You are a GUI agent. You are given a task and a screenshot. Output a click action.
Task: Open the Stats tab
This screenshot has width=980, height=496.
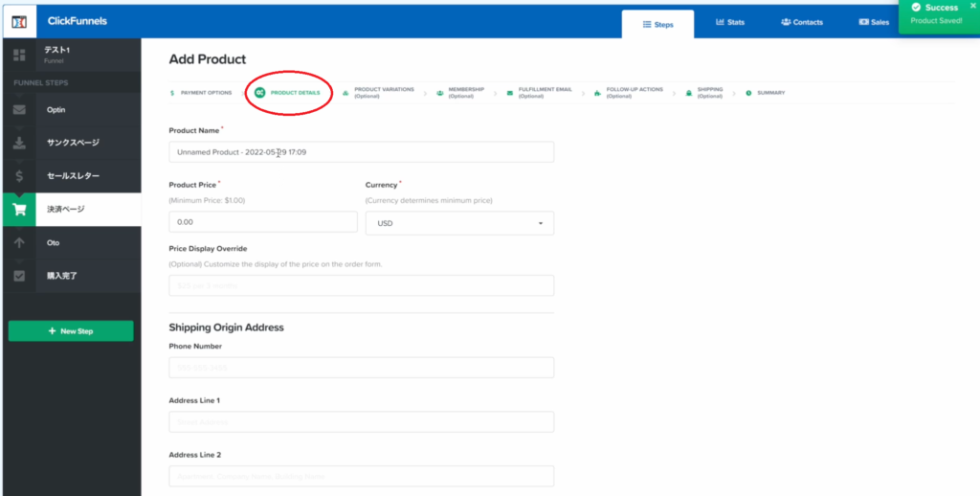coord(730,22)
